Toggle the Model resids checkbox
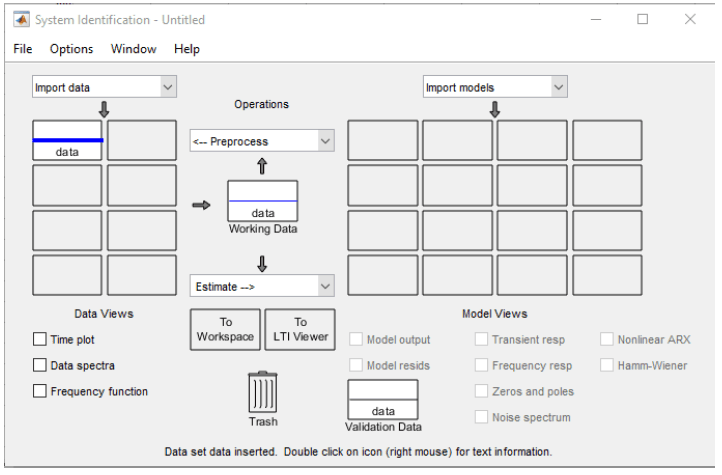The image size is (722, 475). pyautogui.click(x=356, y=365)
